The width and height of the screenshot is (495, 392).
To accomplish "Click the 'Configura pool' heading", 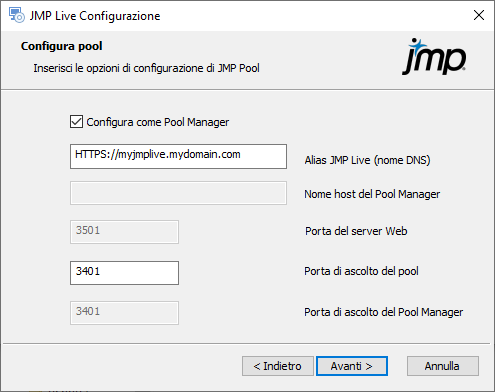I will [62, 46].
